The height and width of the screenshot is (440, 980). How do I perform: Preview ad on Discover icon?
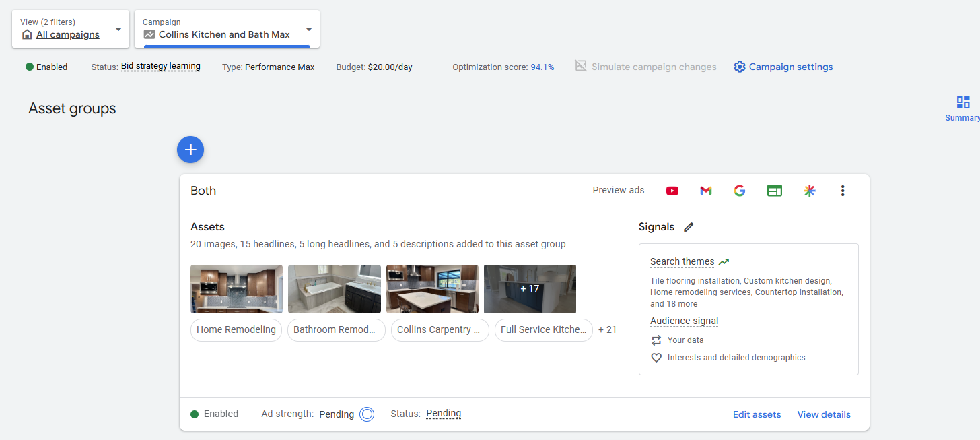(x=809, y=191)
